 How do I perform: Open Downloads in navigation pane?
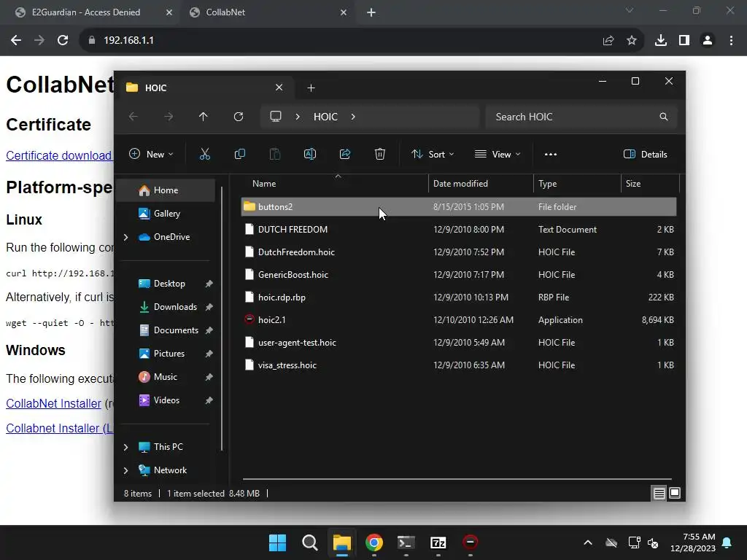point(166,307)
